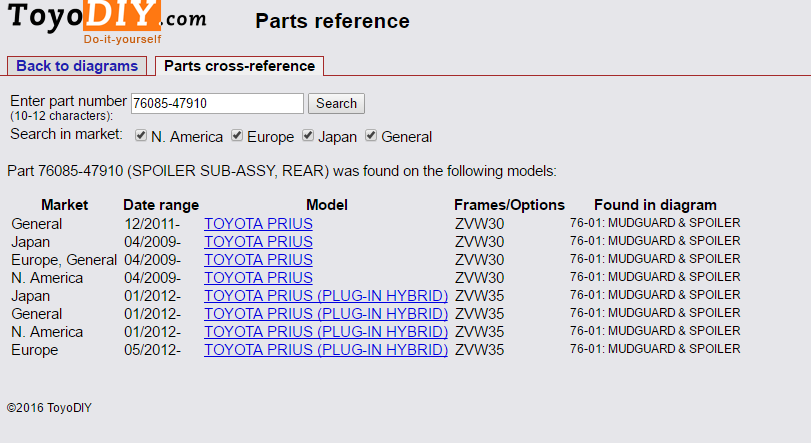Click the ToyoDIY.com logo
This screenshot has width=811, height=443.
107,22
